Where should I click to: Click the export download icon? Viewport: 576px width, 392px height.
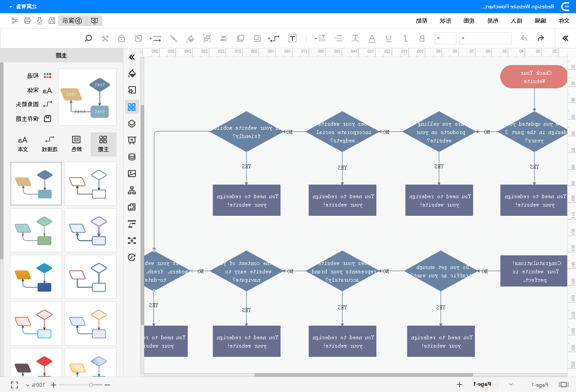(40, 21)
